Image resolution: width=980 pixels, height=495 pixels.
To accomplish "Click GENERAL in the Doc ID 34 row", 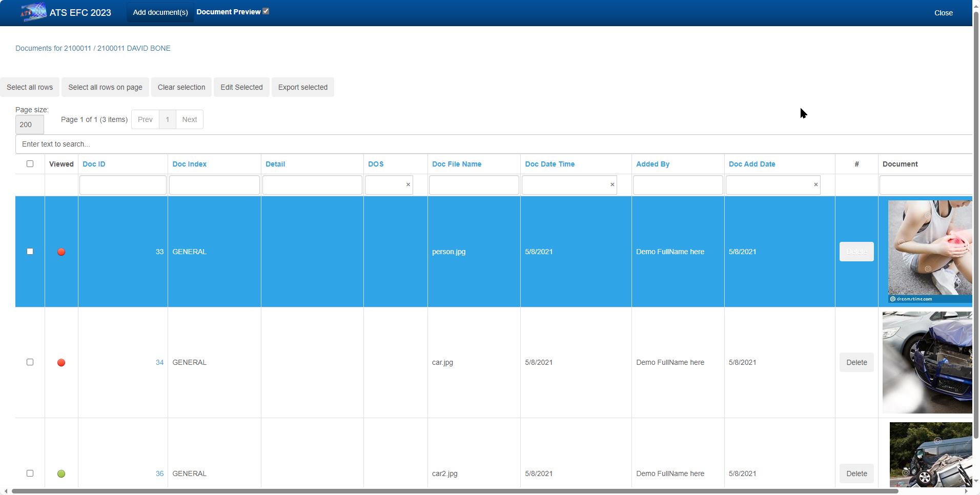I will [189, 362].
